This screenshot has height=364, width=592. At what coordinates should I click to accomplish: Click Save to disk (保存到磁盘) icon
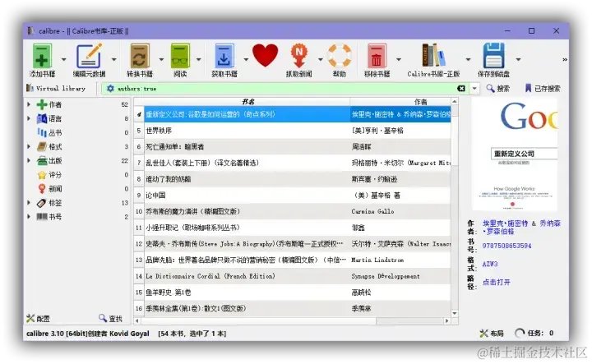tap(493, 55)
